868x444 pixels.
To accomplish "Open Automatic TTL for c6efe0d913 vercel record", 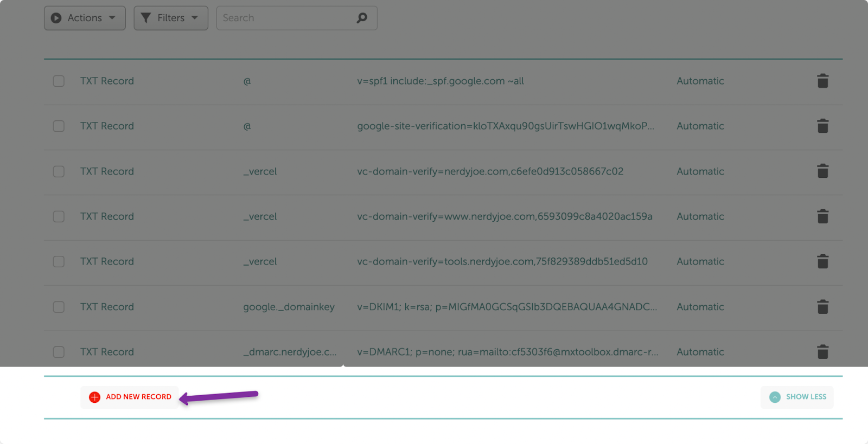I will click(700, 171).
